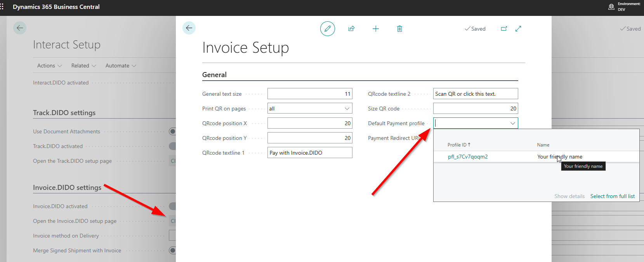Toggle Merge Signed Shipment with Invoice

click(x=172, y=250)
